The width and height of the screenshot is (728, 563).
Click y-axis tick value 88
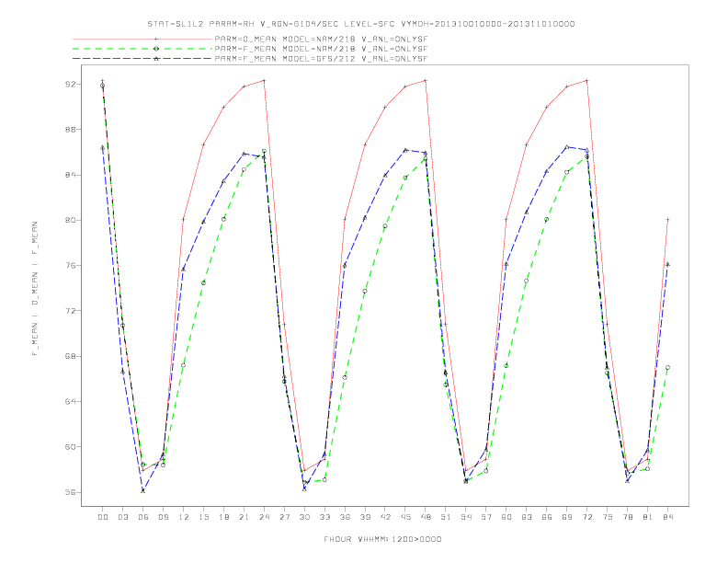(71, 129)
